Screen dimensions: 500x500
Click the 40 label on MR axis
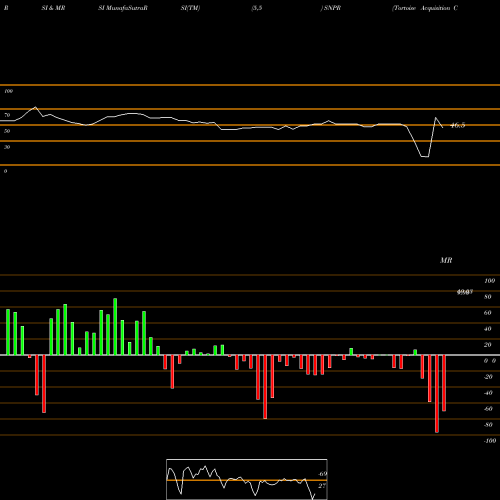click(x=488, y=329)
